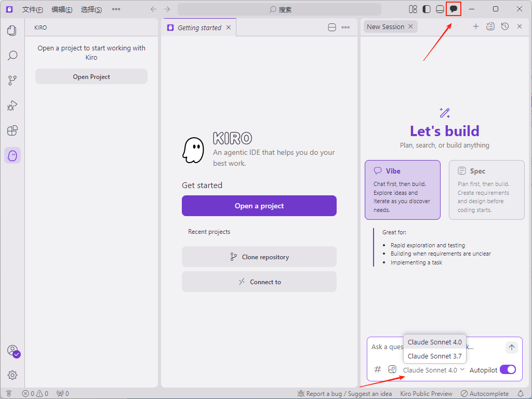
Task: Click the Clone repository button
Action: 259,257
